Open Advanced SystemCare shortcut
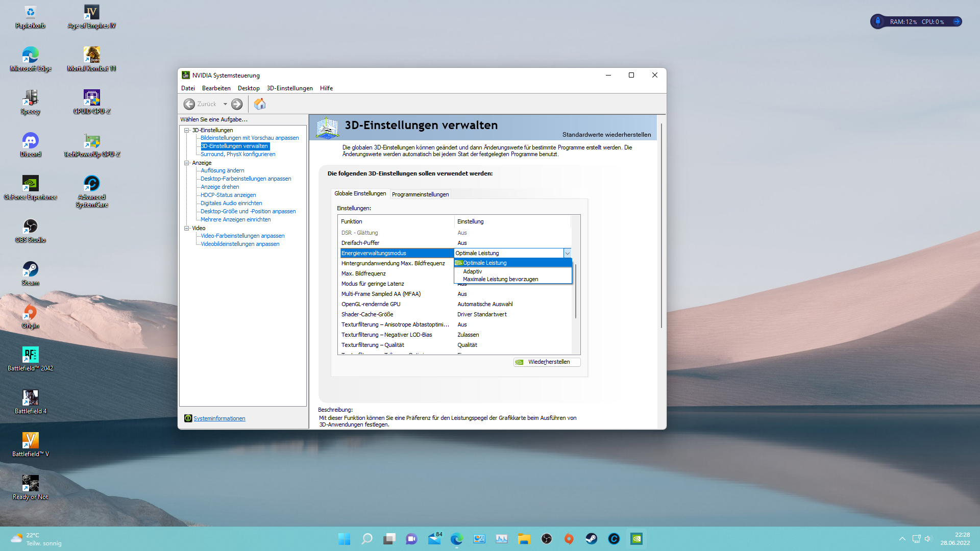Screen dimensions: 980x551 (92, 192)
